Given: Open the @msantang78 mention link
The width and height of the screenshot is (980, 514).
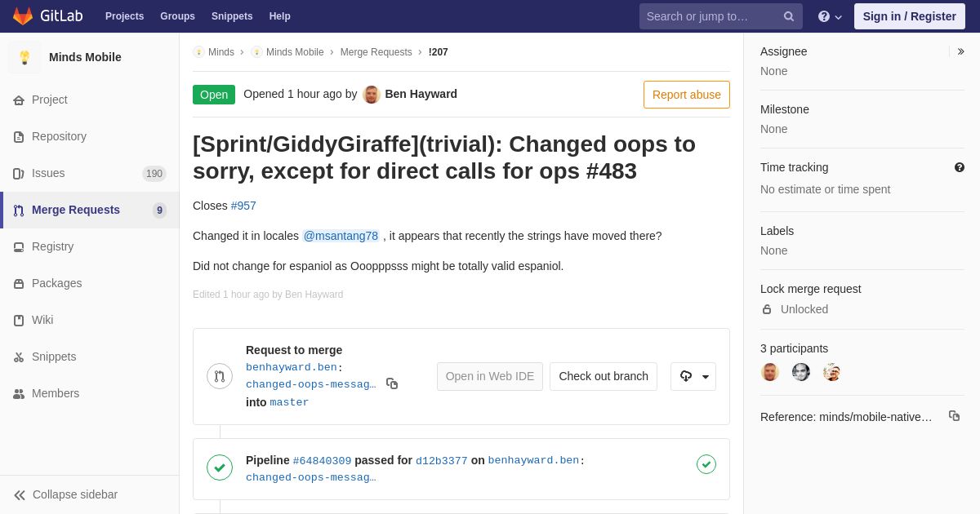Looking at the screenshot, I should click(341, 236).
